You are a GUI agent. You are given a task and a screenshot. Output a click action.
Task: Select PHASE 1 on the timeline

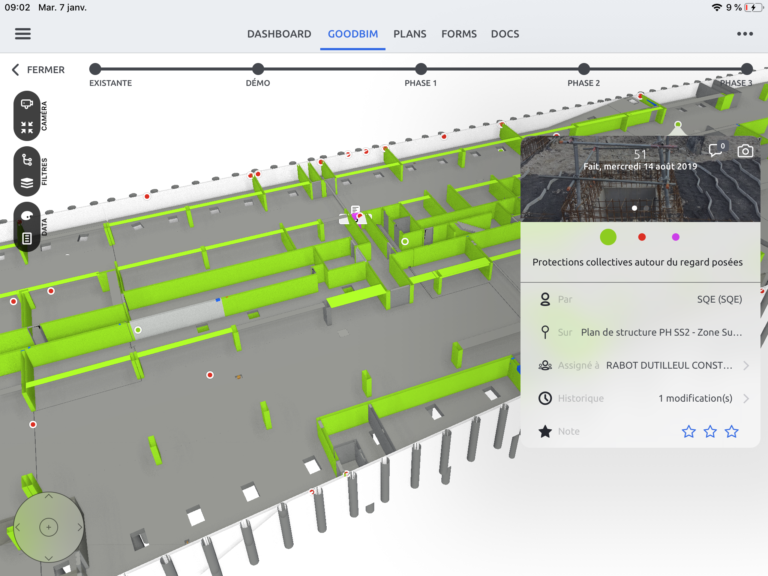click(x=421, y=69)
